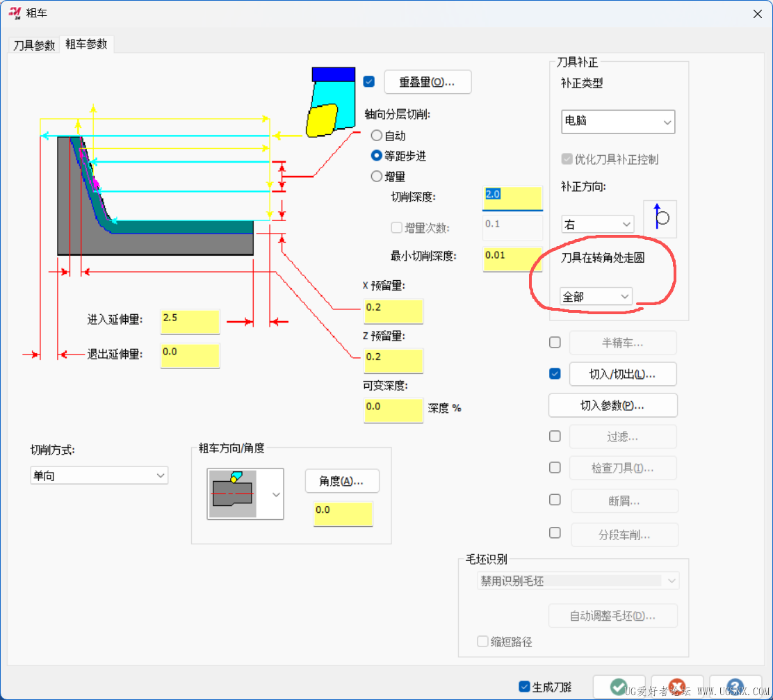This screenshot has height=700, width=773.
Task: Click the 检查刀具(I)... button
Action: (623, 468)
